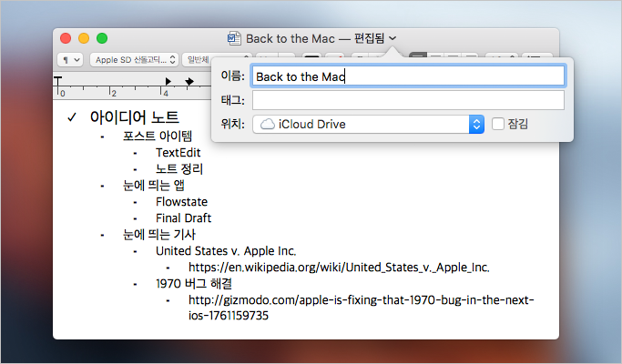Select the ruler tab stop near mark 4
Image resolution: width=622 pixels, height=364 pixels.
coord(168,81)
